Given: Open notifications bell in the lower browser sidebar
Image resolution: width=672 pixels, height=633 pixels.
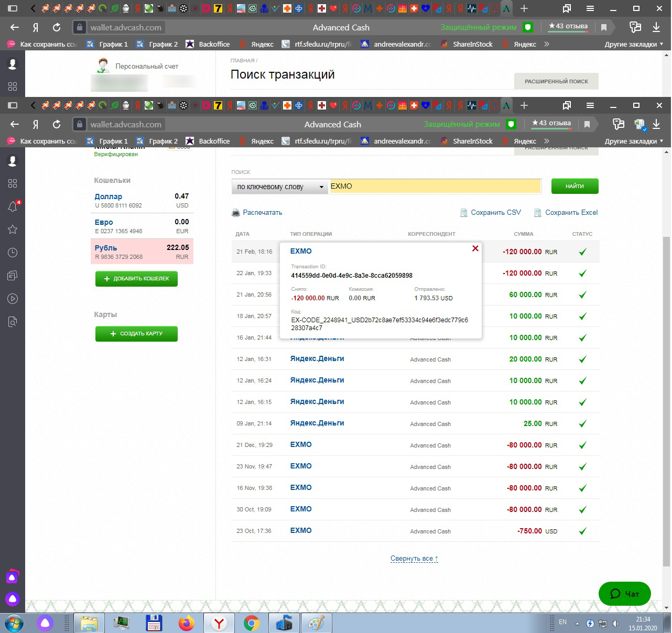Looking at the screenshot, I should click(13, 206).
